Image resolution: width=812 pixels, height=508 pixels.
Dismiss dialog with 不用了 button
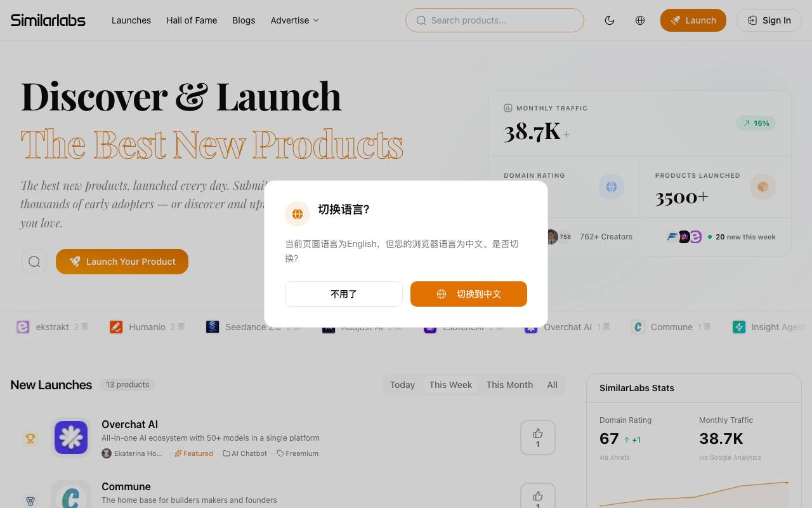(x=344, y=294)
